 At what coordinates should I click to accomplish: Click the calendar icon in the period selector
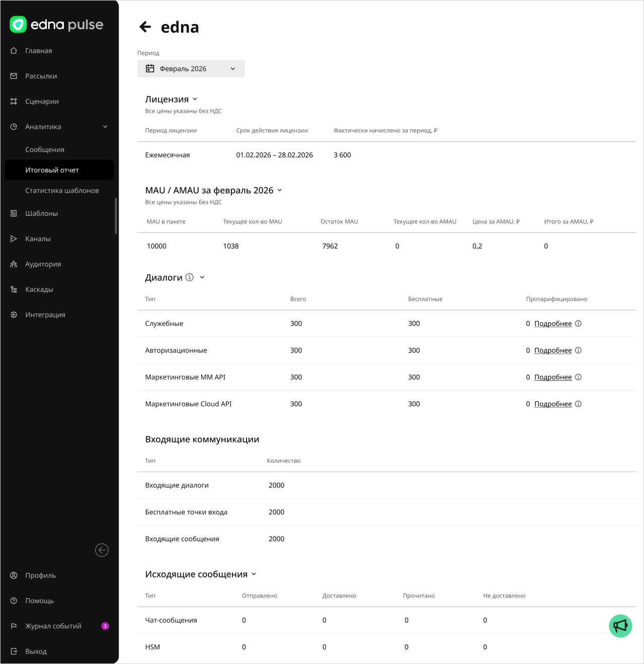(x=150, y=69)
